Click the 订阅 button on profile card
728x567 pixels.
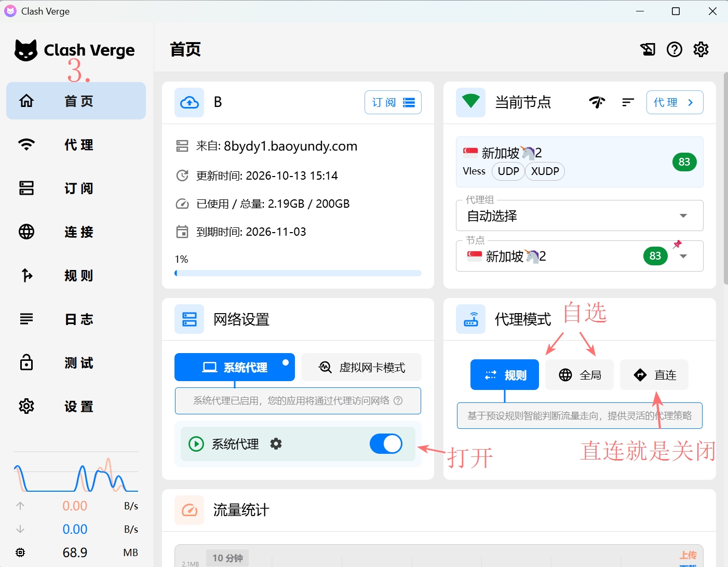pyautogui.click(x=393, y=102)
